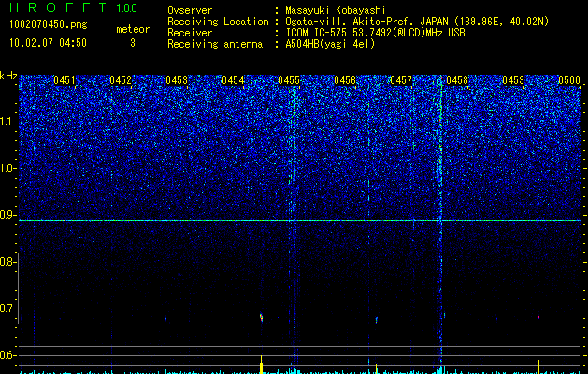Click the 0500 time marker
Image resolution: width=588 pixels, height=374 pixels.
pos(569,80)
